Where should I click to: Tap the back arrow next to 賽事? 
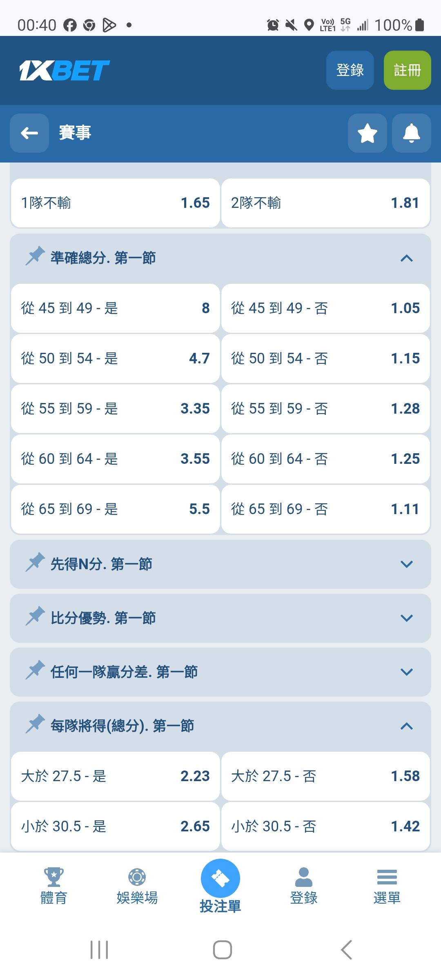click(29, 133)
